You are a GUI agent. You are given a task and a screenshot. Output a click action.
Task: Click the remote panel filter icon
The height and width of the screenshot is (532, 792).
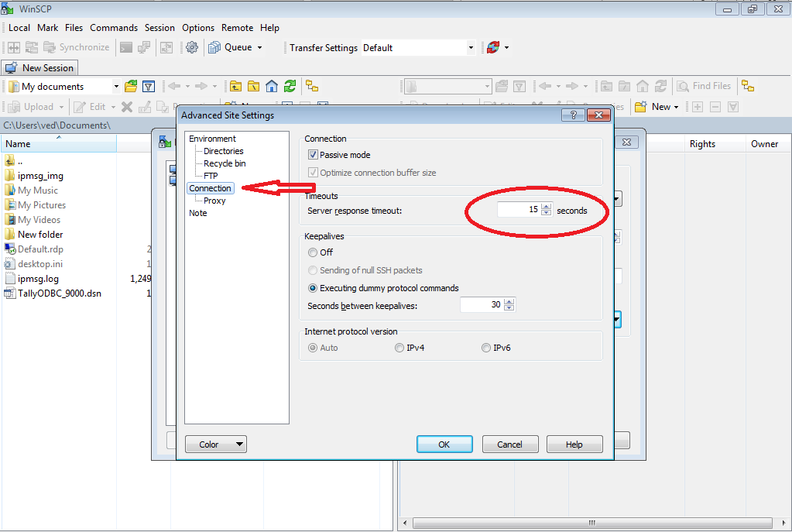(x=519, y=87)
